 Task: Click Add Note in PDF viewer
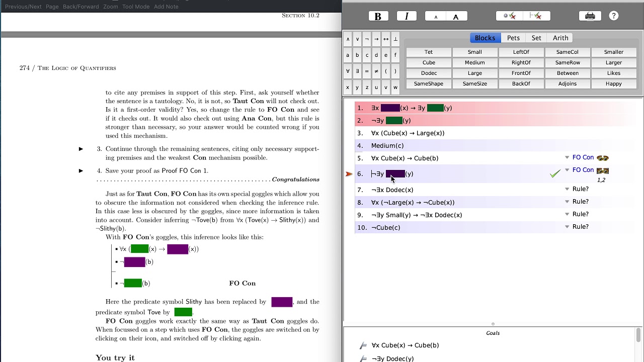[x=166, y=7]
